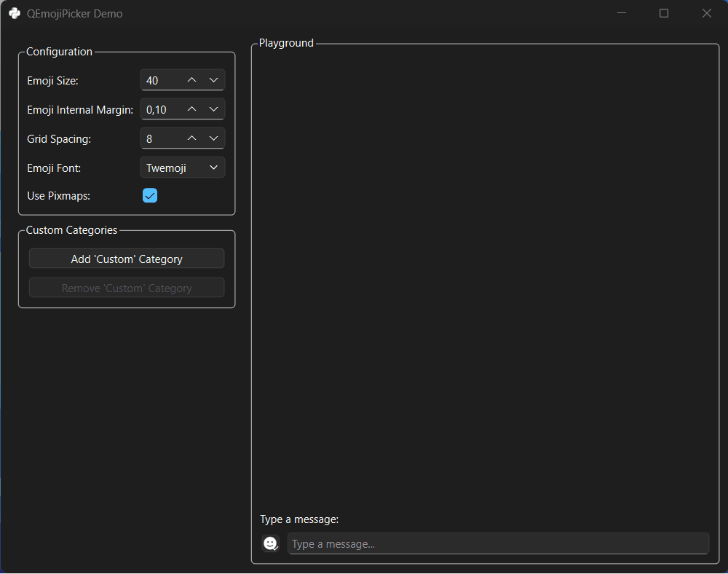The width and height of the screenshot is (728, 574).
Task: Click the Grid Spacing label
Action: [x=59, y=139]
